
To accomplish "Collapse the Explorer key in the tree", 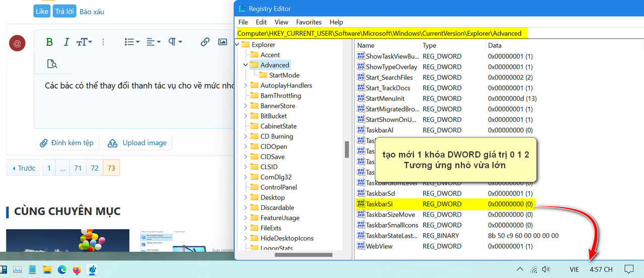I will pos(237,45).
